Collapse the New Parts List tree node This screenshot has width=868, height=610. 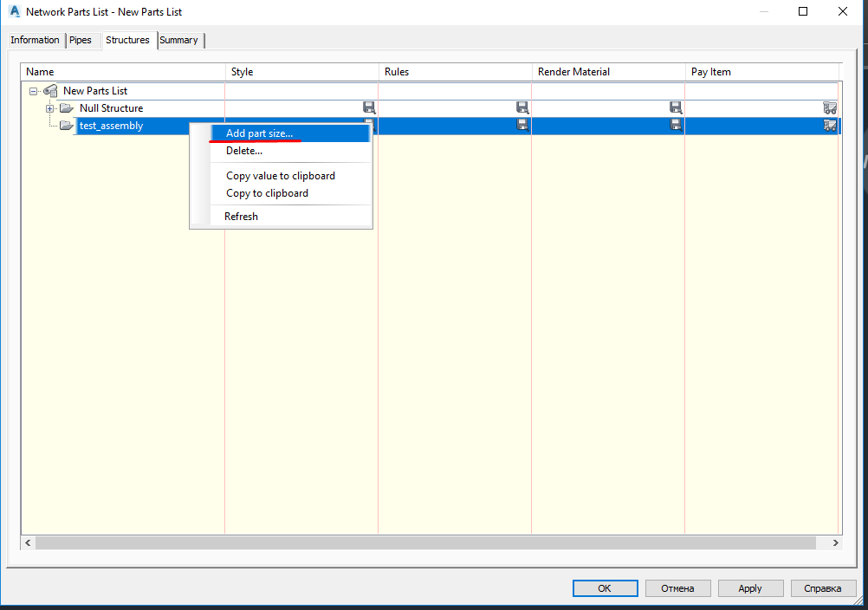coord(32,90)
